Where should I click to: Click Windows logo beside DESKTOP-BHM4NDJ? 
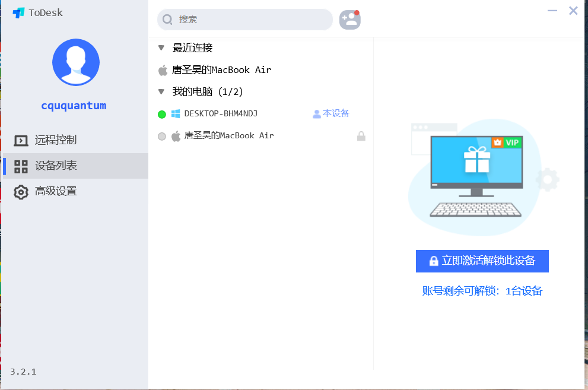tap(176, 113)
